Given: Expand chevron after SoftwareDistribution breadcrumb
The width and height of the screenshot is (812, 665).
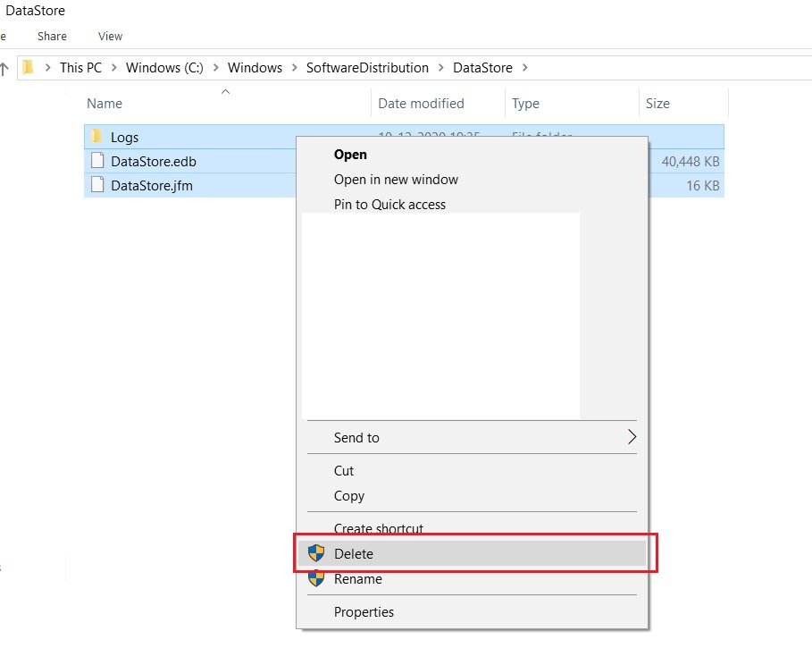Looking at the screenshot, I should (441, 68).
